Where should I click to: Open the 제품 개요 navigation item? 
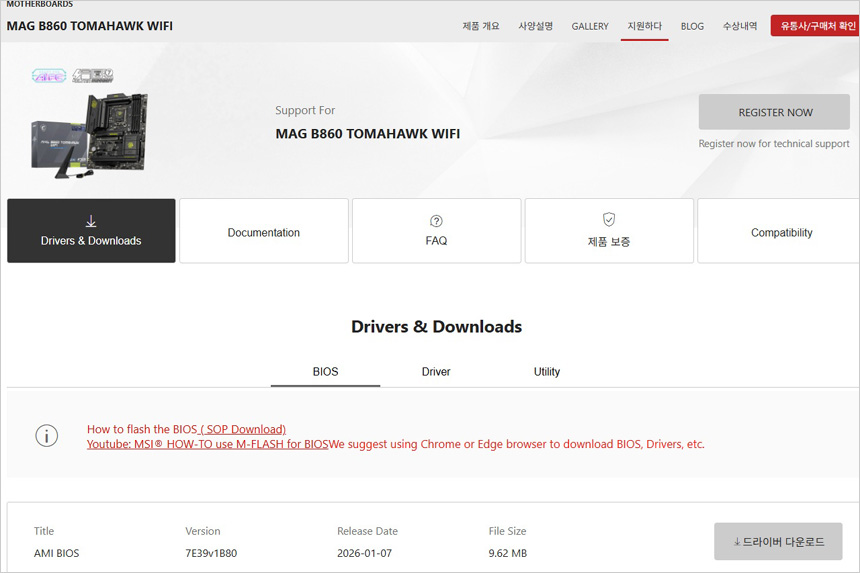481,26
